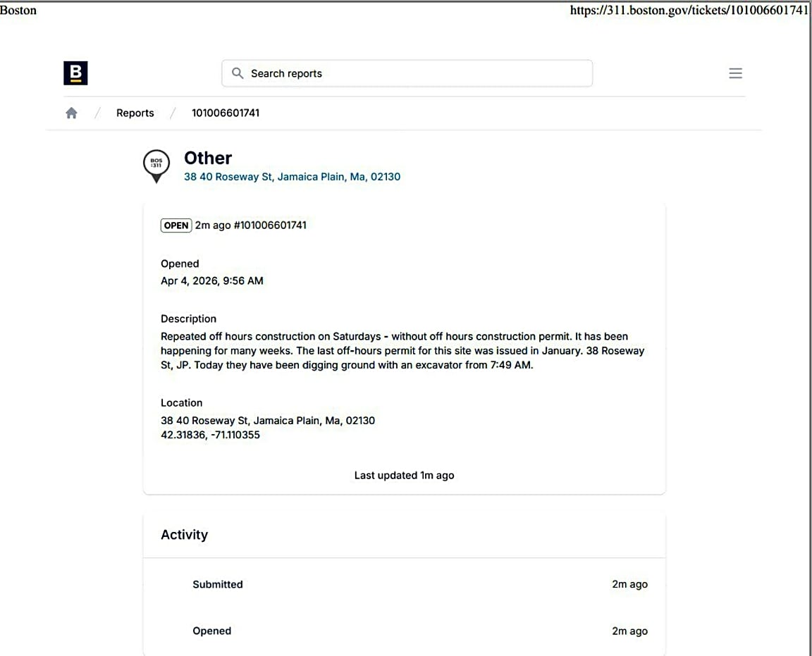Image resolution: width=812 pixels, height=656 pixels.
Task: Click the Last updated 1m ago text
Action: pos(404,476)
